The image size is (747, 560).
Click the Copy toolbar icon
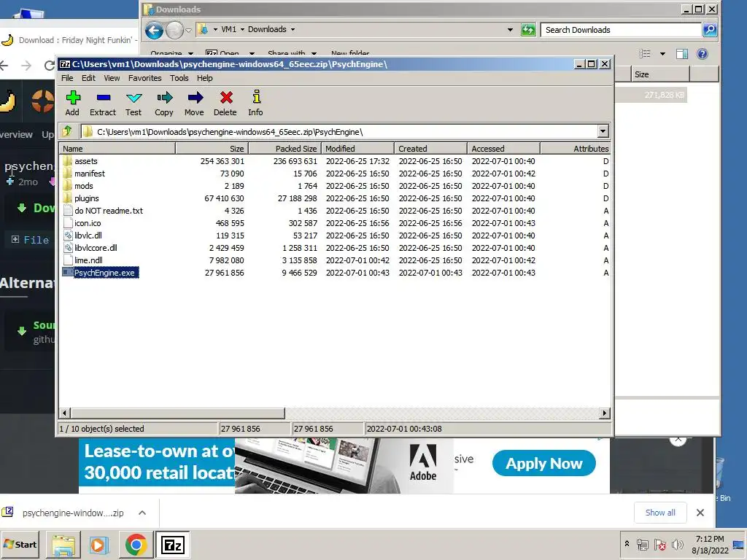tap(164, 98)
